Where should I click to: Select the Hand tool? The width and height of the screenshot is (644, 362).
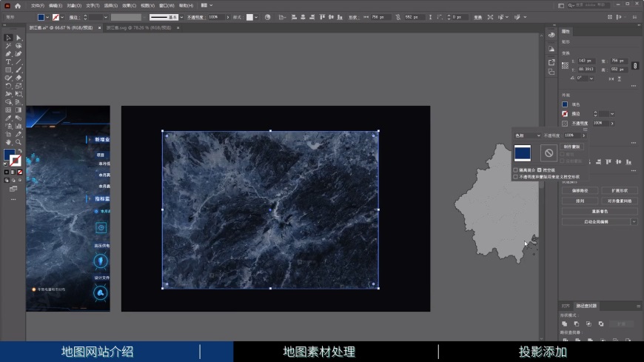pos(8,142)
